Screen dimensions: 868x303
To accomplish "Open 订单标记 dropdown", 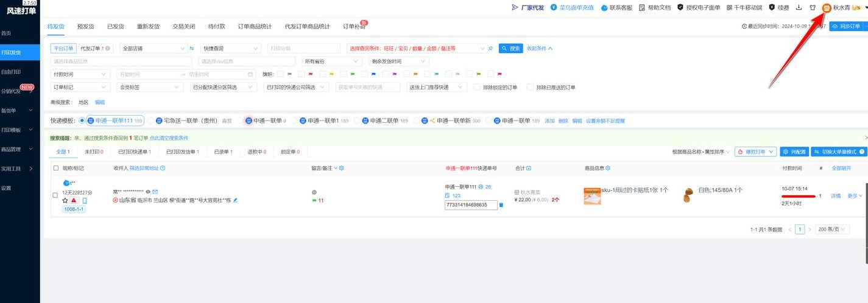I will (79, 87).
